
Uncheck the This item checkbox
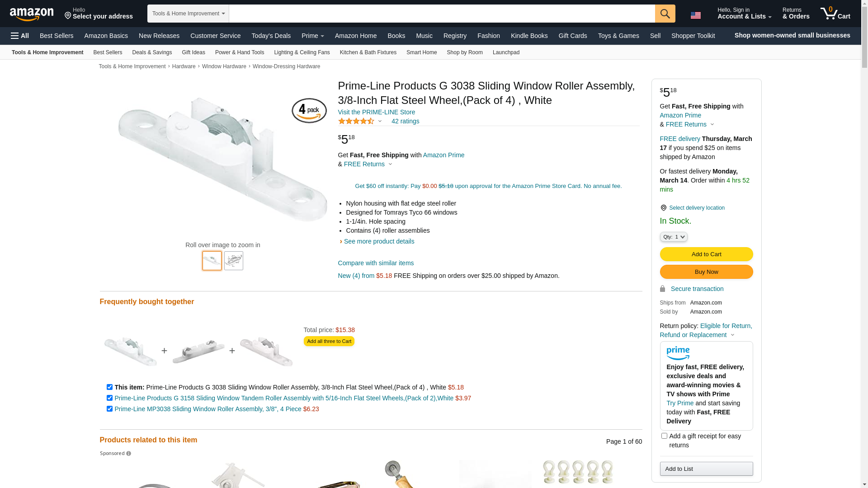(x=109, y=387)
